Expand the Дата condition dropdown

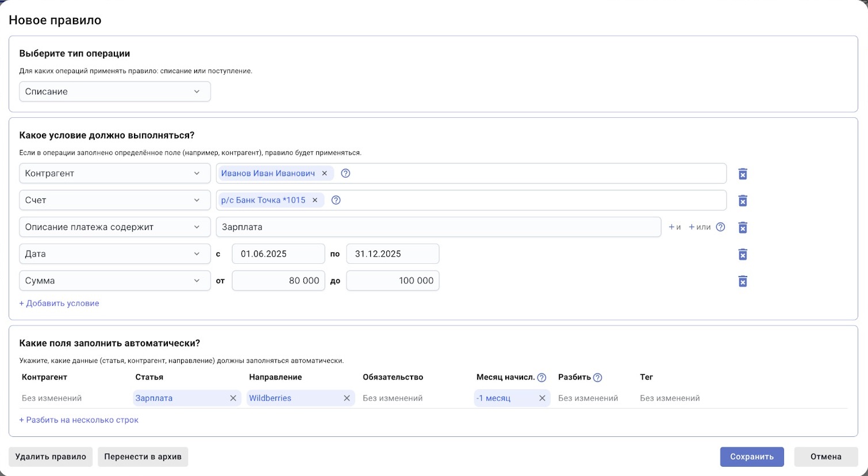click(114, 254)
